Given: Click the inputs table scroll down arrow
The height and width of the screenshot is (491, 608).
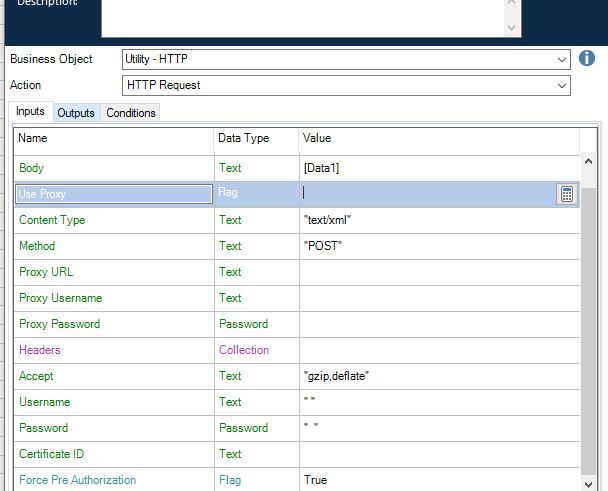Looking at the screenshot, I should [x=588, y=484].
